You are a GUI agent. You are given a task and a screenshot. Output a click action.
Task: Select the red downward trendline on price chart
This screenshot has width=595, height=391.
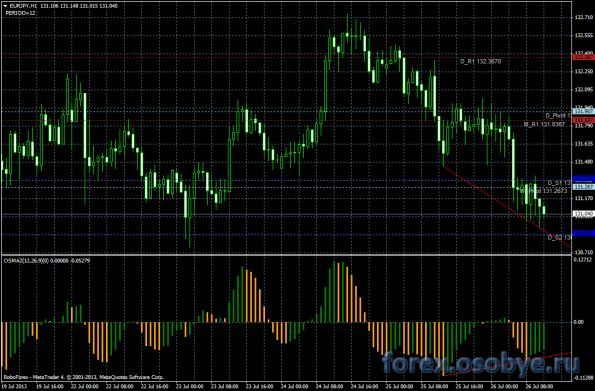[507, 207]
